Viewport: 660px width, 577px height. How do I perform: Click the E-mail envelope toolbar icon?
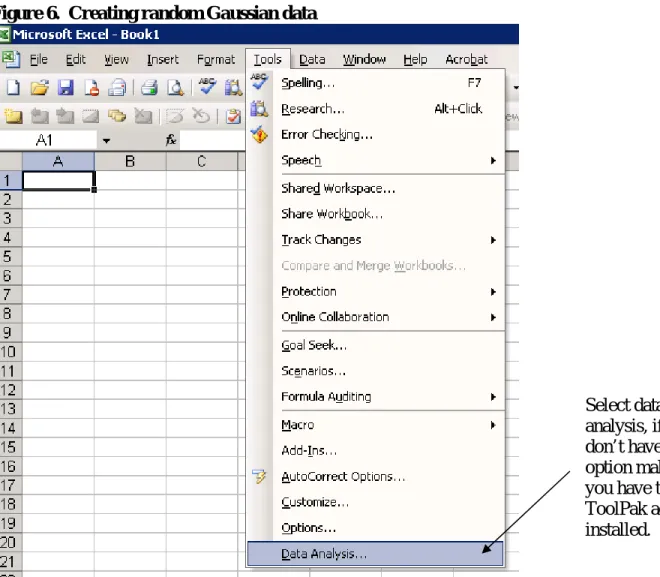click(x=117, y=88)
